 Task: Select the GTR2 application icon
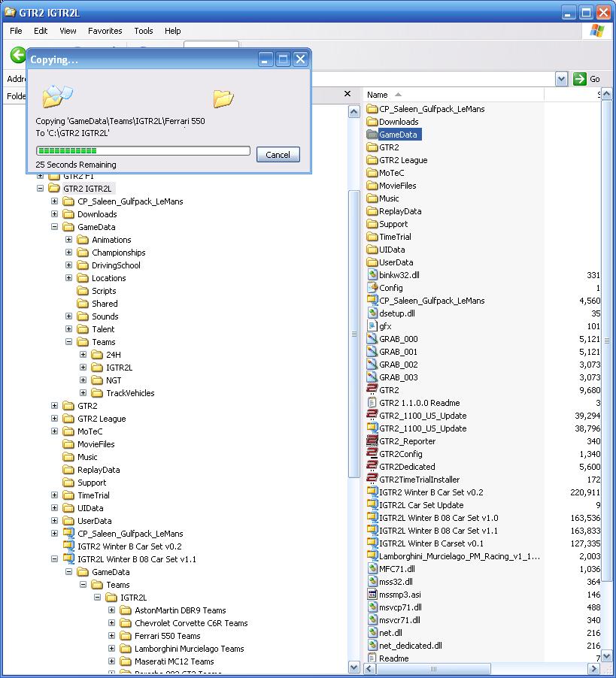372,389
